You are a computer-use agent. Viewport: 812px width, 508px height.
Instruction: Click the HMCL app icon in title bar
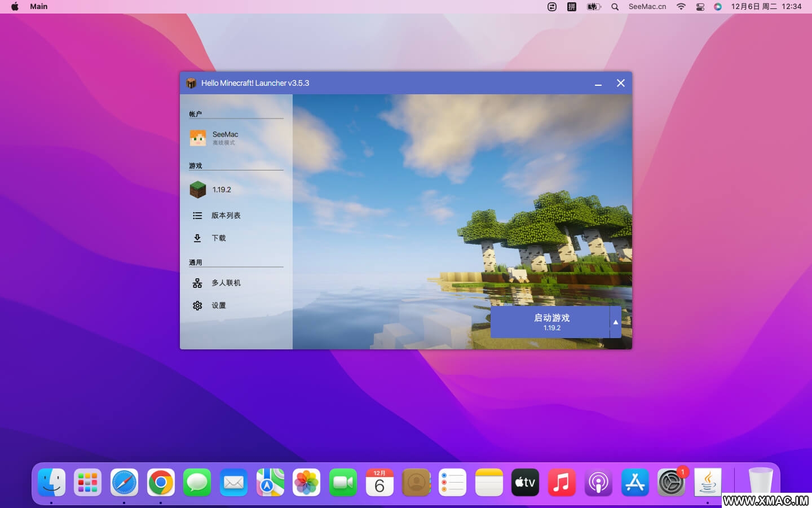coord(191,83)
